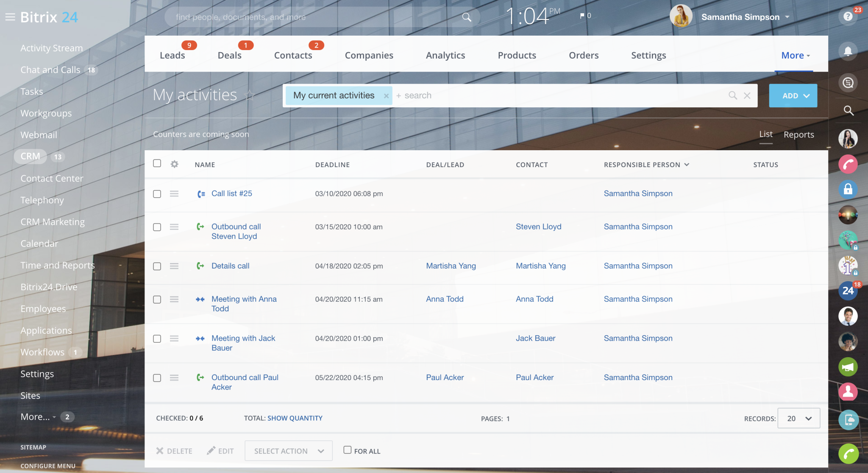Switch to Reports view
This screenshot has height=473, width=868.
[798, 134]
